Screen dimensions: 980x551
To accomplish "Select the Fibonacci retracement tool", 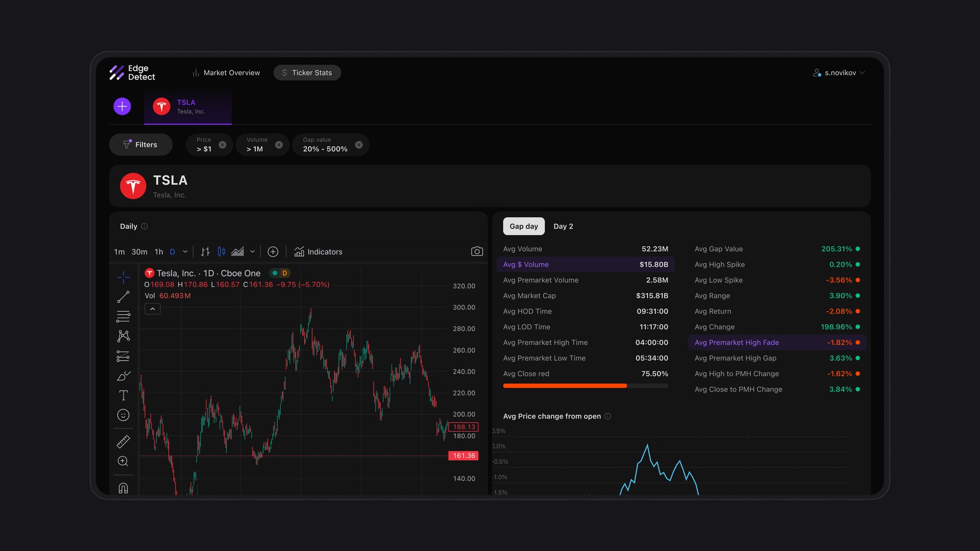I will pyautogui.click(x=124, y=316).
